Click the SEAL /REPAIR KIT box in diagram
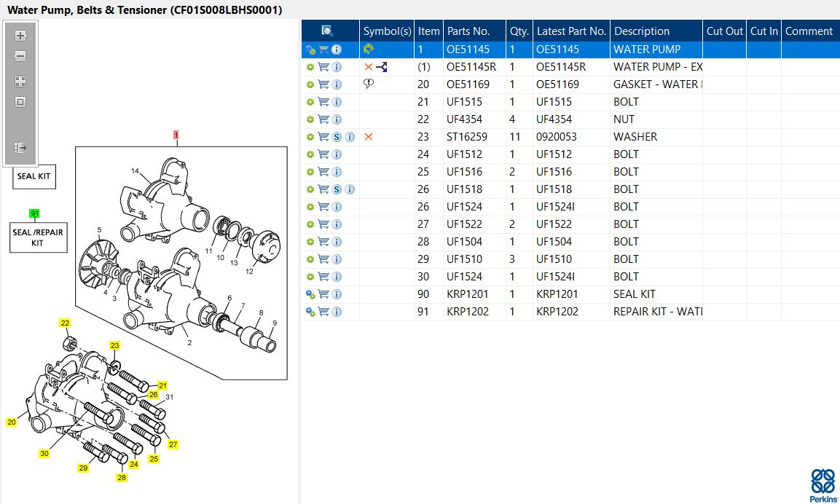This screenshot has width=840, height=504. click(x=38, y=237)
